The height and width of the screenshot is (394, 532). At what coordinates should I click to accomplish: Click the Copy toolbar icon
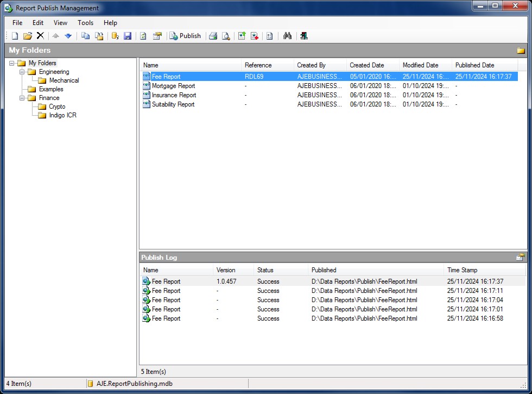(85, 36)
